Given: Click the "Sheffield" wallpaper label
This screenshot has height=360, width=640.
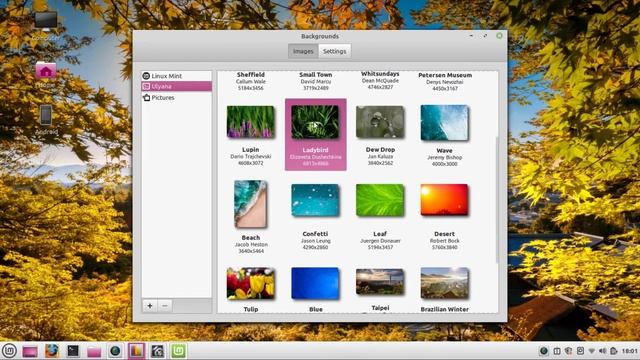Looking at the screenshot, I should (x=251, y=75).
